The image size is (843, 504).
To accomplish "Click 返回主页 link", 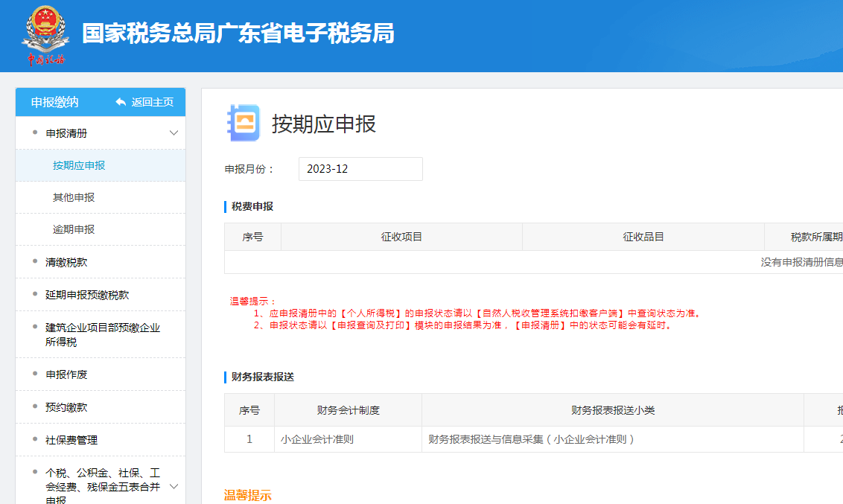I will coord(152,102).
